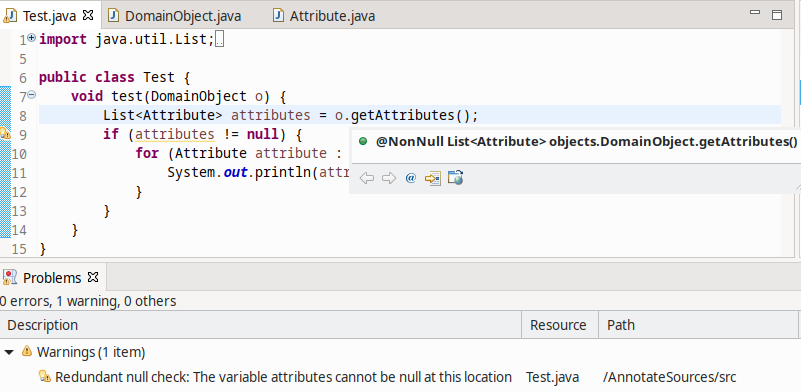801x392 pixels.
Task: Click the collapsed import placeholder box
Action: [x=220, y=39]
